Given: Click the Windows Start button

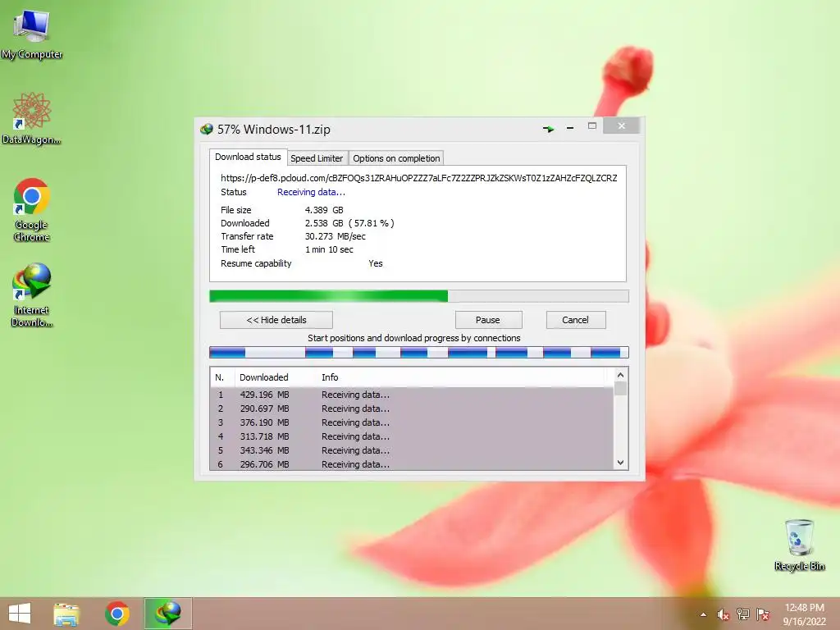Looking at the screenshot, I should coord(20,614).
